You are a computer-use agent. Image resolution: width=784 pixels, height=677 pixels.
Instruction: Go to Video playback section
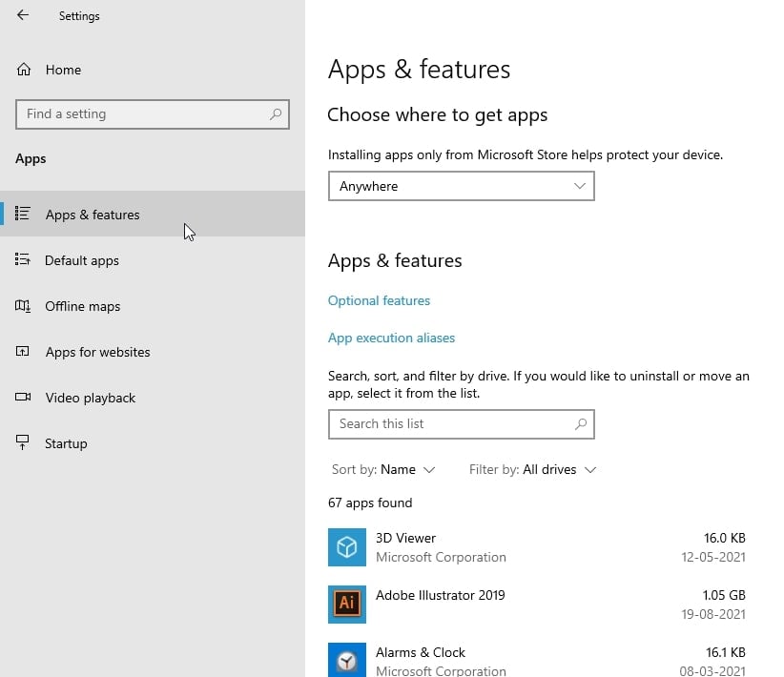pos(153,398)
